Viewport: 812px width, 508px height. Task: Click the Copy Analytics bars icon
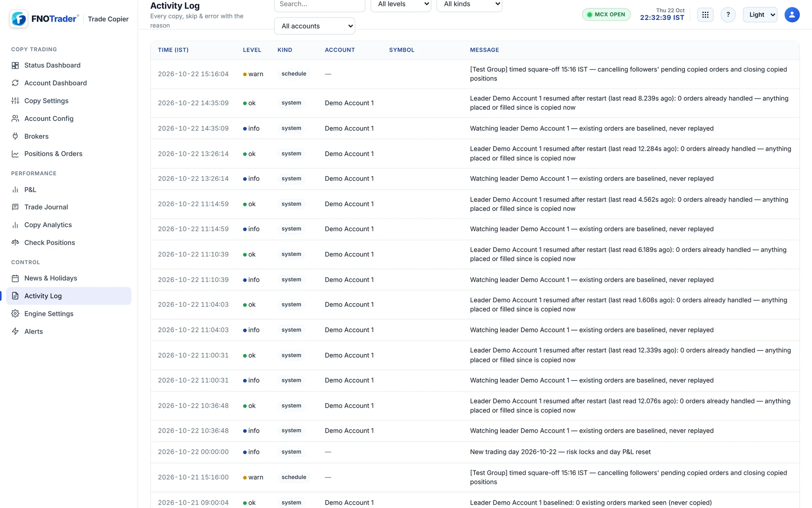point(15,225)
